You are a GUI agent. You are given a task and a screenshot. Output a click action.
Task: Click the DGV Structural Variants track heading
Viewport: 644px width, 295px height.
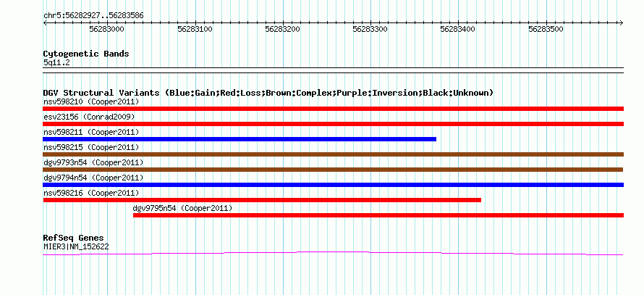pos(268,93)
